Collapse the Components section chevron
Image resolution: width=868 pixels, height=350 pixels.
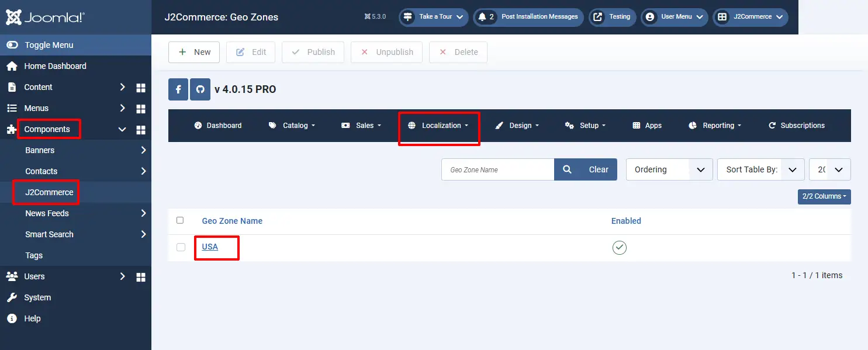(122, 129)
